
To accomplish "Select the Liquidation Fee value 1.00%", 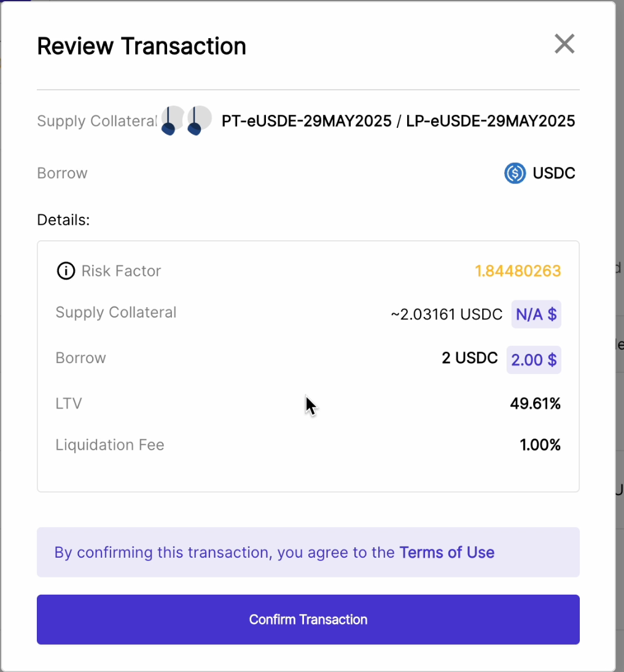I will click(x=540, y=445).
